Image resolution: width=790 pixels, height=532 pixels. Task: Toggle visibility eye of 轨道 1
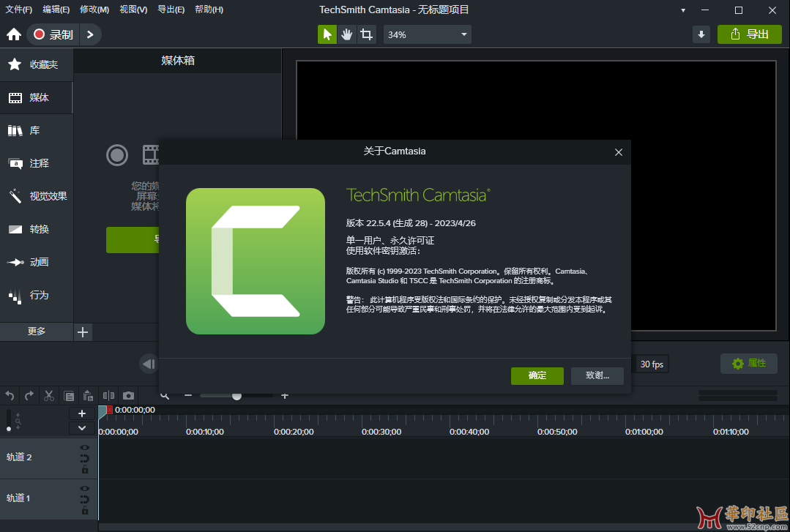tap(85, 489)
